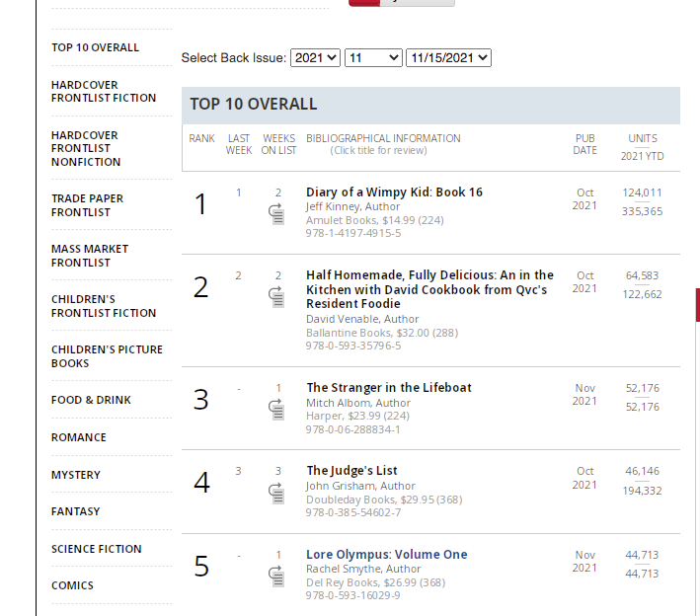Select Children's Picture Books category

pos(107,356)
